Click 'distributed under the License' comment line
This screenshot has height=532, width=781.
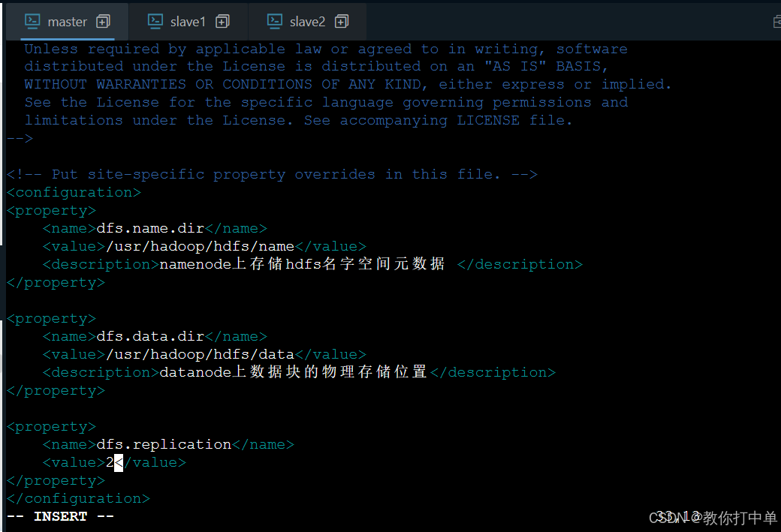click(x=316, y=66)
